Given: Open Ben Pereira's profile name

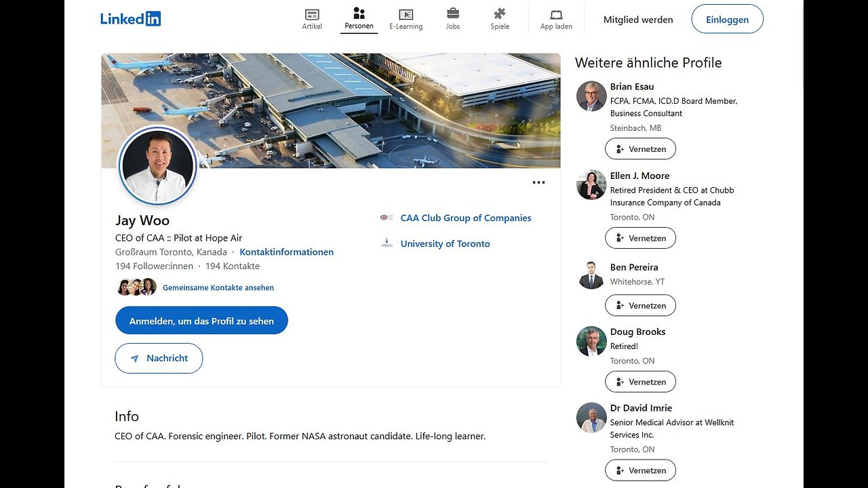Looking at the screenshot, I should coord(634,267).
